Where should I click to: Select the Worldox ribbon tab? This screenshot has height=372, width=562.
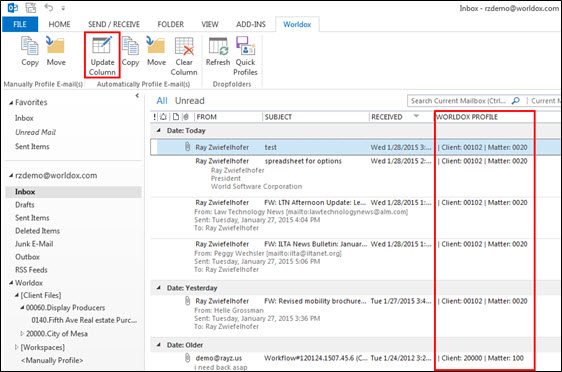click(x=297, y=24)
